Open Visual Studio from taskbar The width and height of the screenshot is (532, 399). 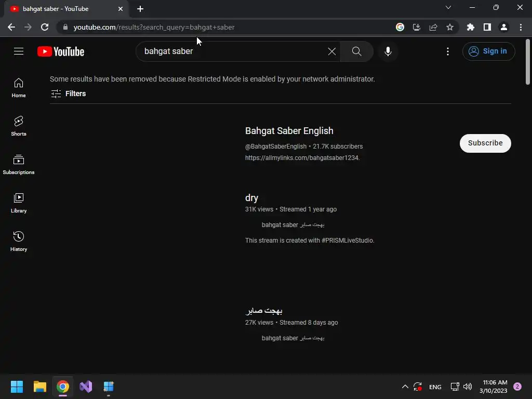pos(86,387)
